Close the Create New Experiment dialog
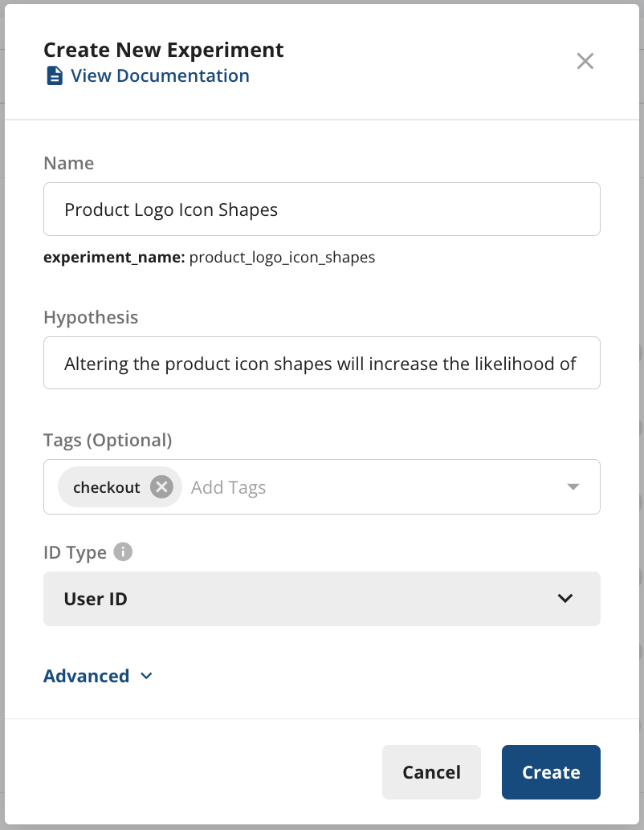The image size is (644, 830). 585,61
